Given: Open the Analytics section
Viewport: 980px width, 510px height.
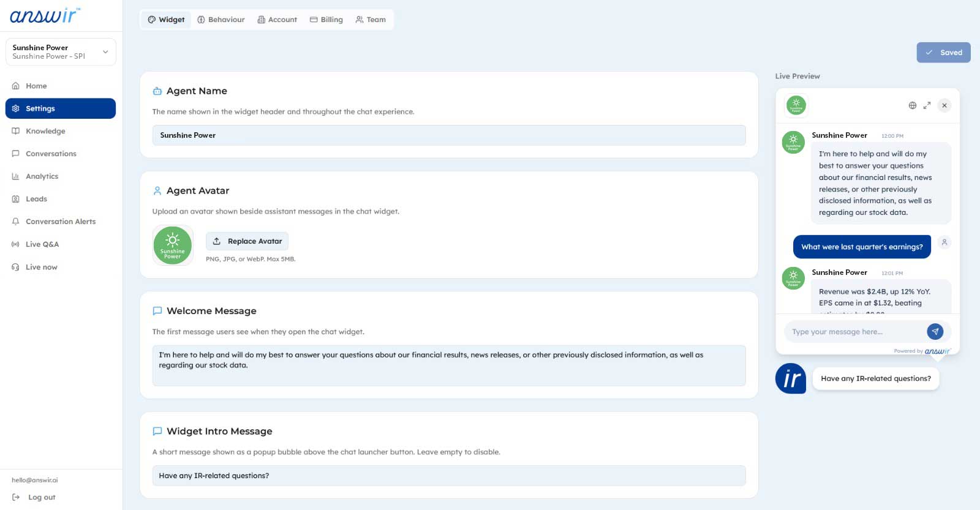Looking at the screenshot, I should (x=61, y=176).
